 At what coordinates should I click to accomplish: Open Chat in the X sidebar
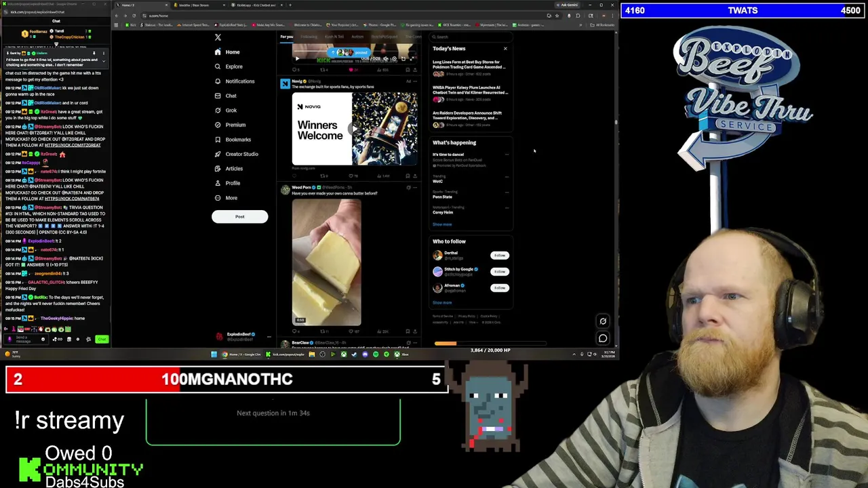pos(226,96)
